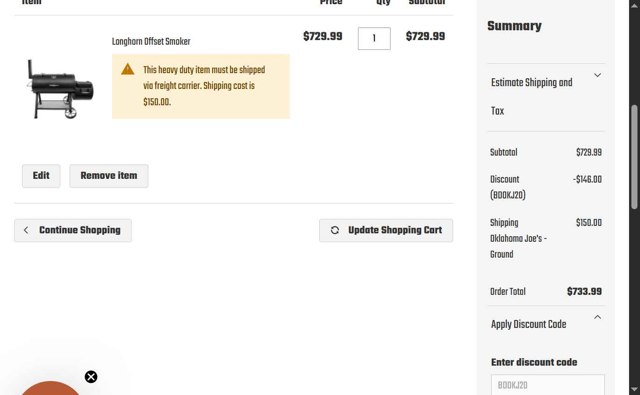
Task: Click Update Shopping Cart
Action: pos(386,230)
